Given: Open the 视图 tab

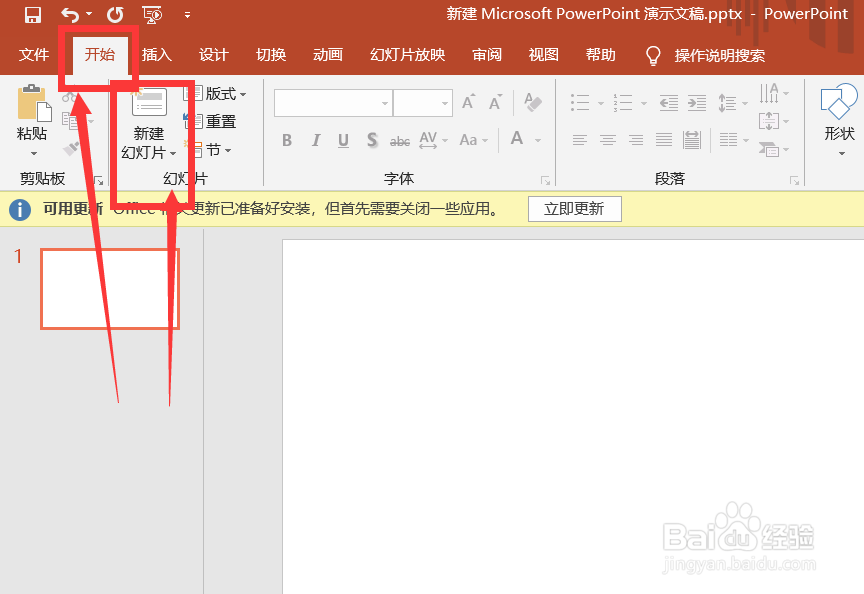Looking at the screenshot, I should tap(543, 55).
